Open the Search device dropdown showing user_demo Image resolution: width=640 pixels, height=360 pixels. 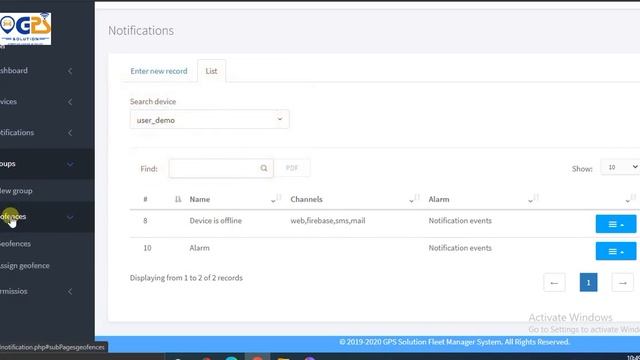pyautogui.click(x=209, y=120)
